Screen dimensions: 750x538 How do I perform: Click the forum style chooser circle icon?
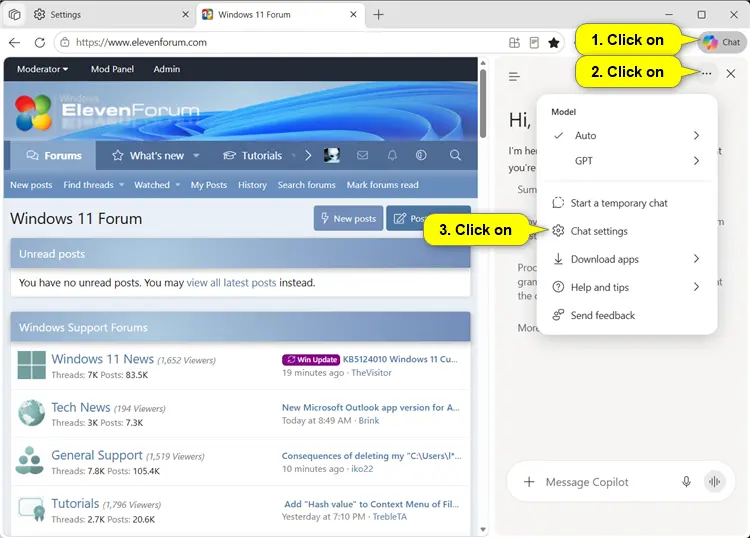coord(421,155)
